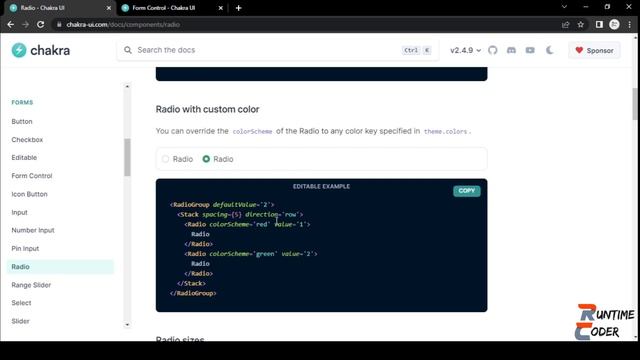Click the chakra logo
This screenshot has width=640, height=360.
pos(40,50)
